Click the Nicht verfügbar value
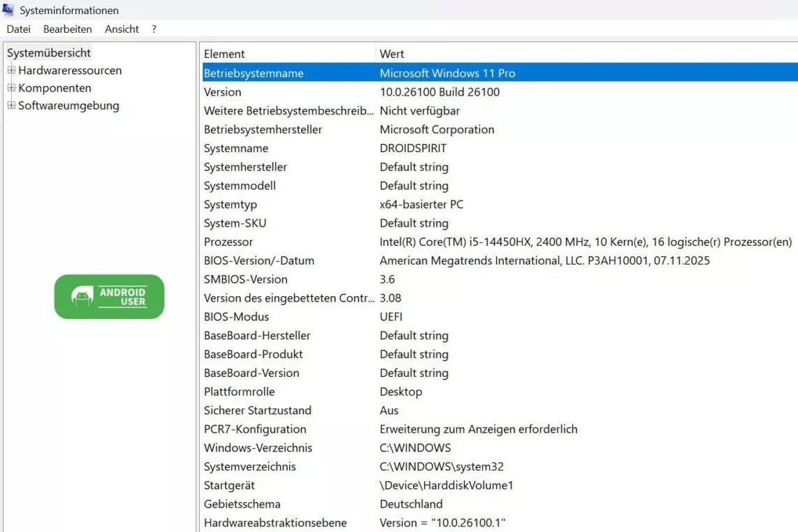The image size is (798, 532). (419, 111)
